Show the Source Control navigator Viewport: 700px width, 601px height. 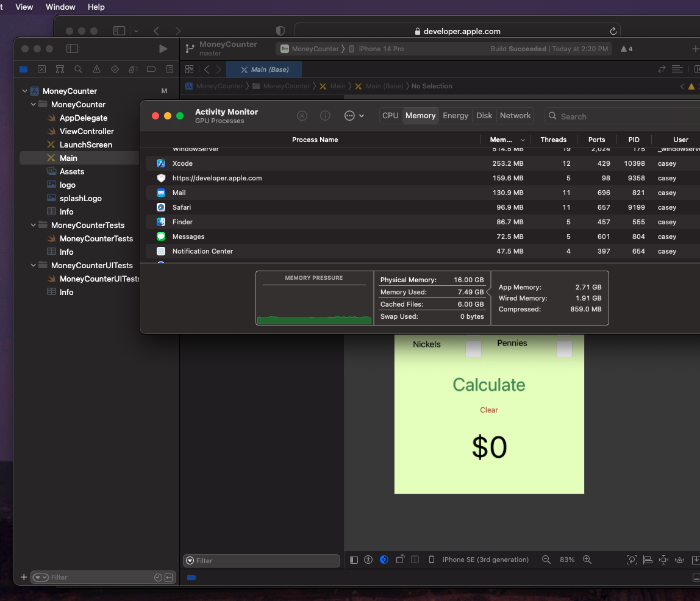pos(41,69)
